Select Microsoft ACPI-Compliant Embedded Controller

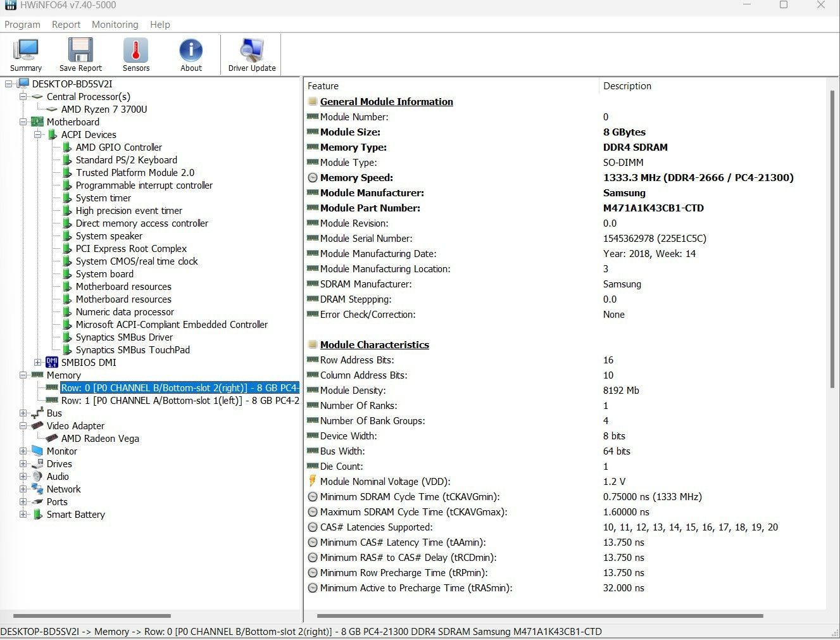(172, 324)
